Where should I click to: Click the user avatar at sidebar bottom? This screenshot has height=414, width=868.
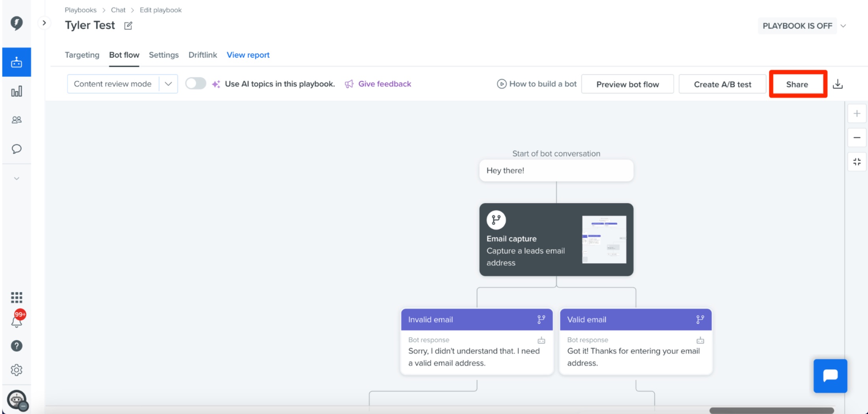pos(17,400)
